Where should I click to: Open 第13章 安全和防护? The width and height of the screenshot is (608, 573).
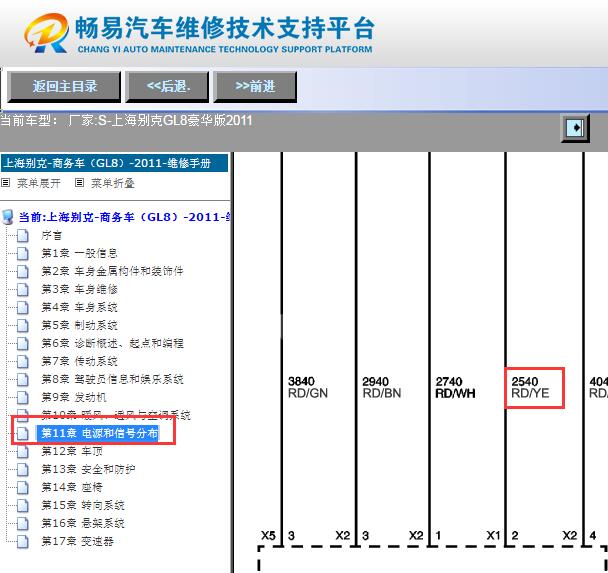[x=88, y=469]
